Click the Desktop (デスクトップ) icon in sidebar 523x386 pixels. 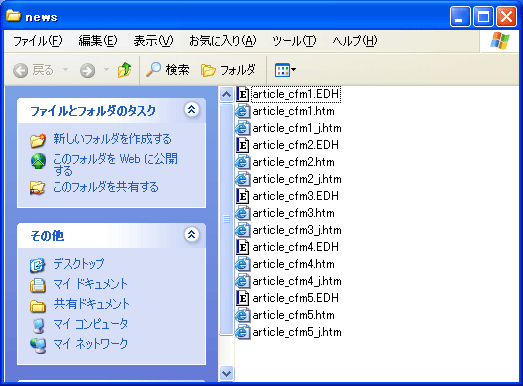(37, 265)
